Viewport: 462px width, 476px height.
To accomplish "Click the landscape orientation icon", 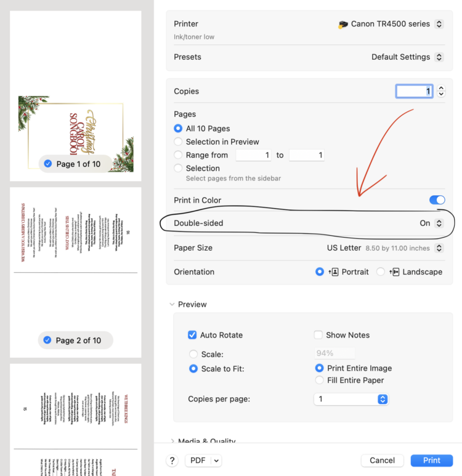I will click(394, 272).
